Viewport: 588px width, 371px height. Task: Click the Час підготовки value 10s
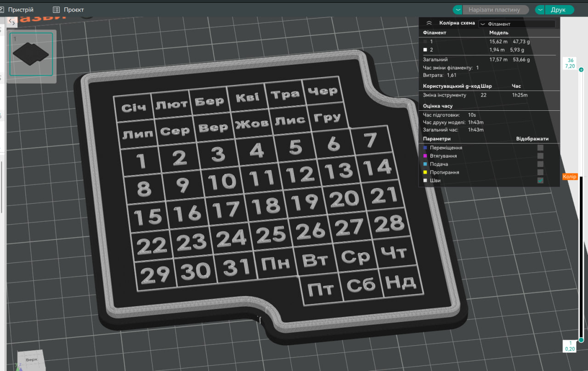tap(472, 115)
